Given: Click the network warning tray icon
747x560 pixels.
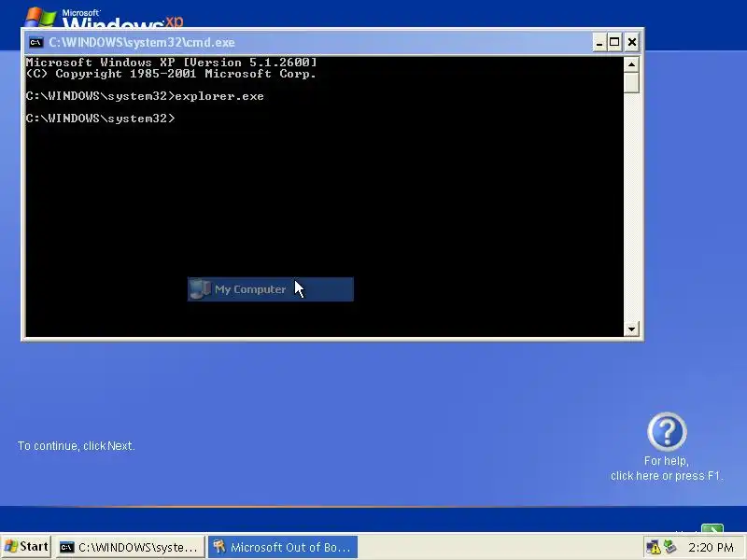Looking at the screenshot, I should 653,547.
